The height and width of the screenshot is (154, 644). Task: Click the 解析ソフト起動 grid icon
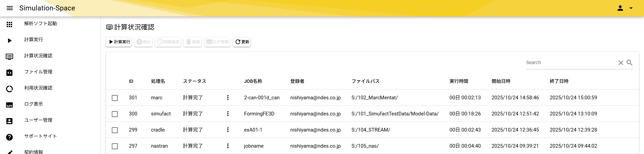click(9, 24)
